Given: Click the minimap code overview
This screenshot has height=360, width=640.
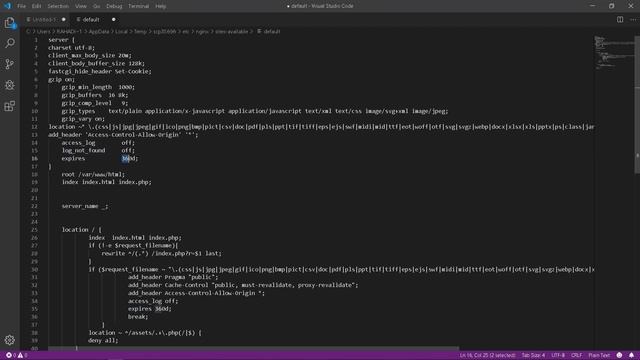Looking at the screenshot, I should pos(614,53).
